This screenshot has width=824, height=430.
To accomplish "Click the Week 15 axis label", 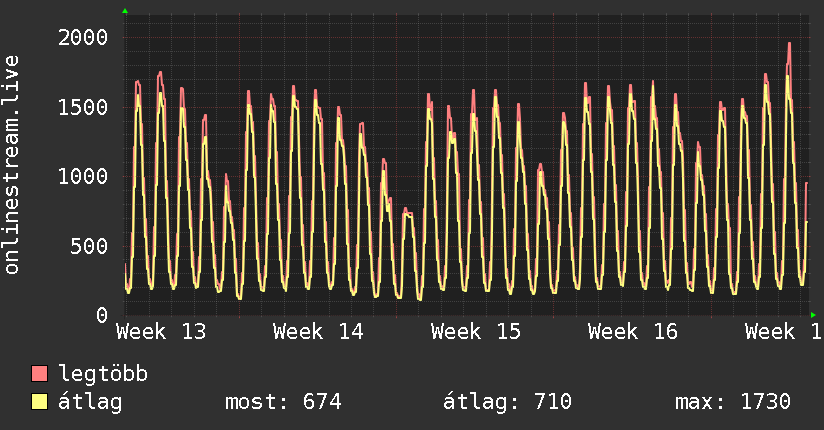I will pyautogui.click(x=476, y=332).
